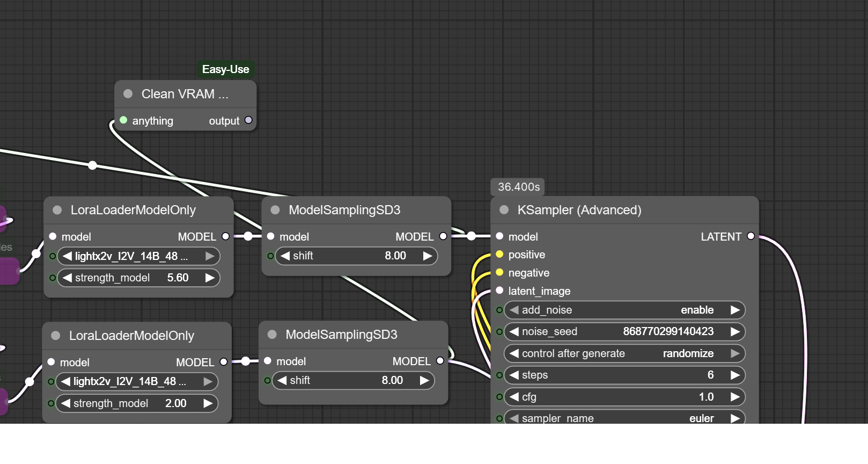
Task: Increment the noise_seed value
Action: tap(735, 331)
